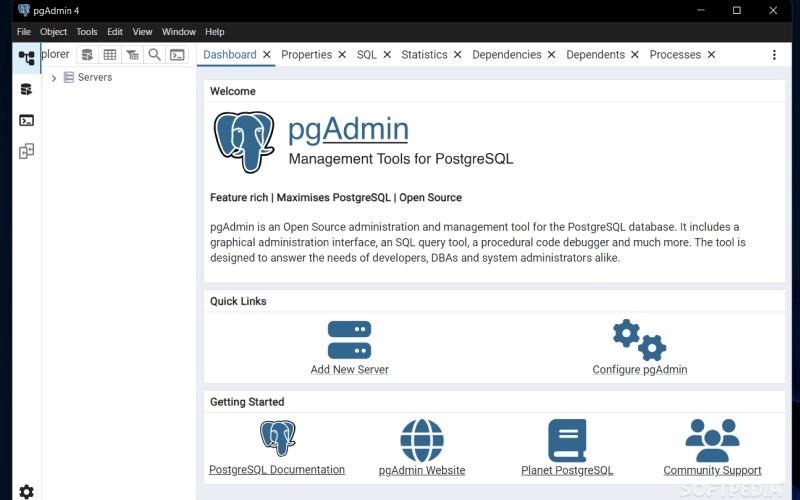Click the PSQL Tool toolbar icon
800x500 pixels.
click(177, 55)
